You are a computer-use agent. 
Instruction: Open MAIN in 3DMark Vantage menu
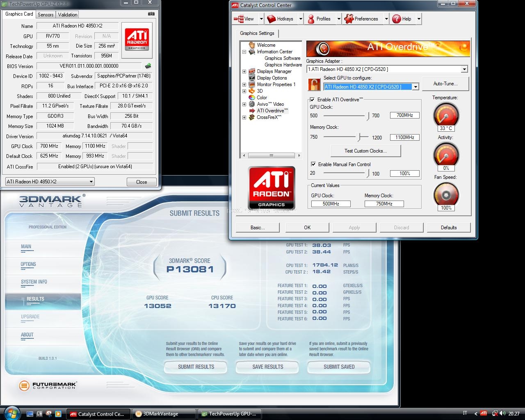point(26,247)
